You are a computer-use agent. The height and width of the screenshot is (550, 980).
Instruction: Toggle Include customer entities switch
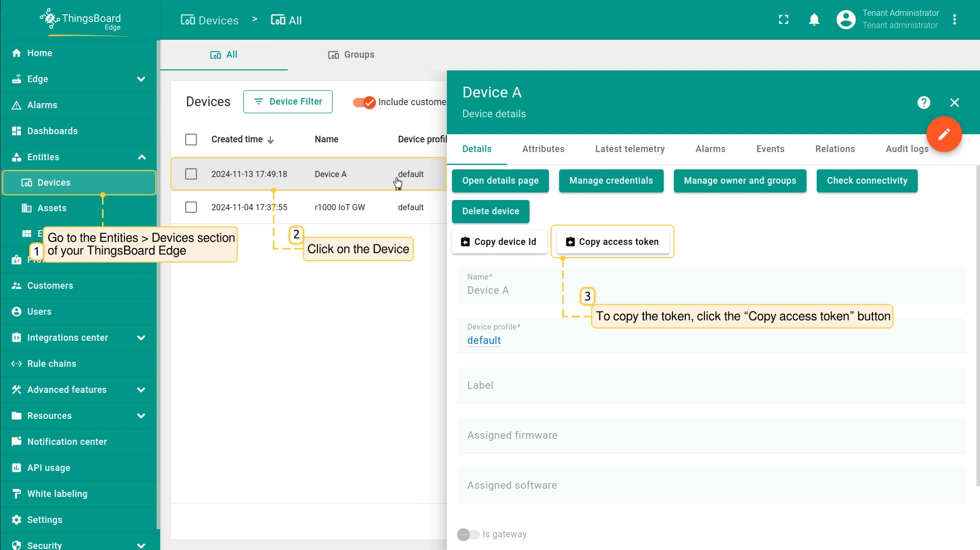364,102
